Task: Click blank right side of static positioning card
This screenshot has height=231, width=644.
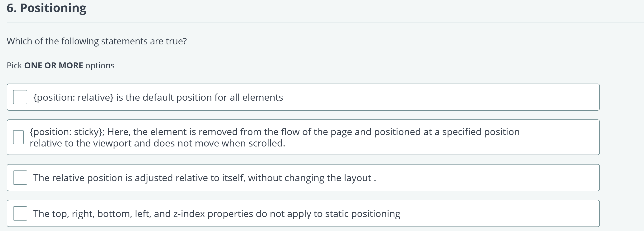Action: (500, 213)
